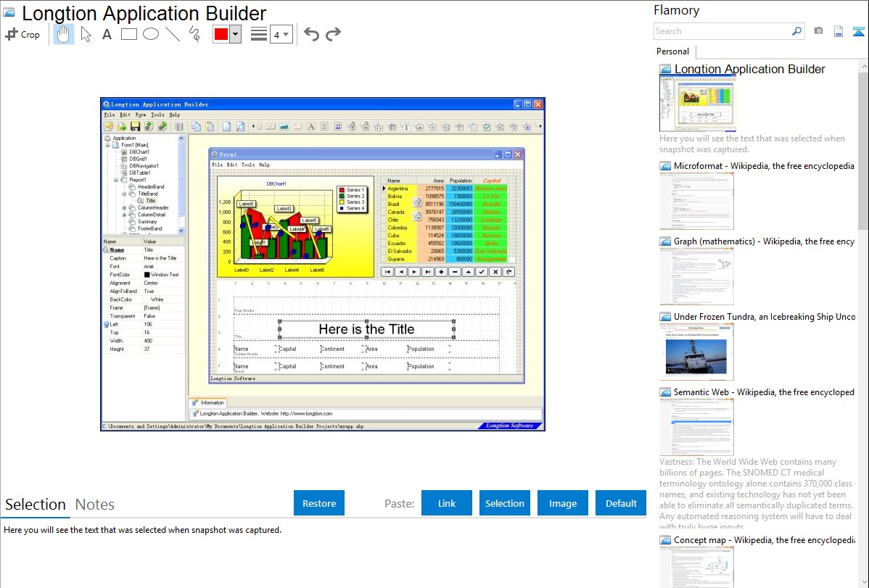Click the Concept map - Wikipedia title
Screen dimensions: 869x588
click(x=765, y=539)
